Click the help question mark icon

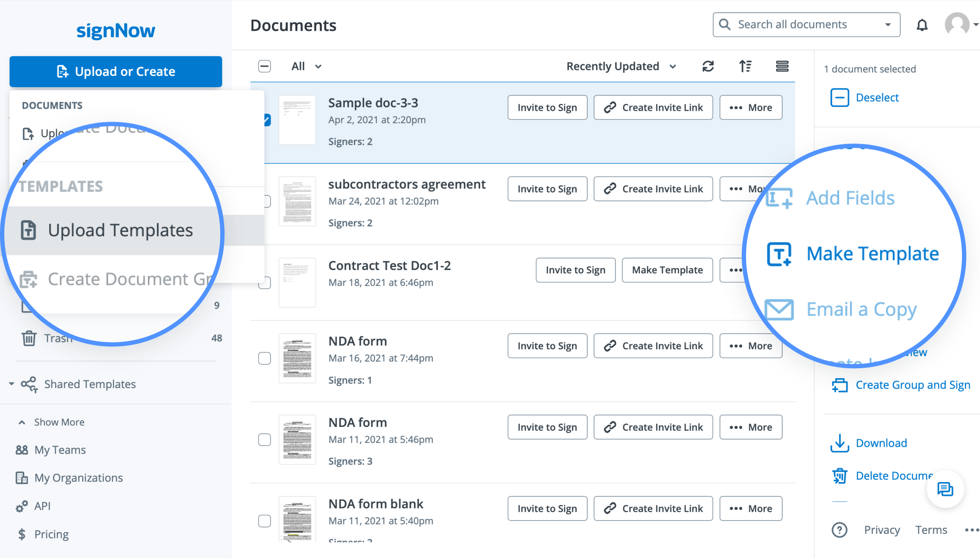pyautogui.click(x=839, y=530)
